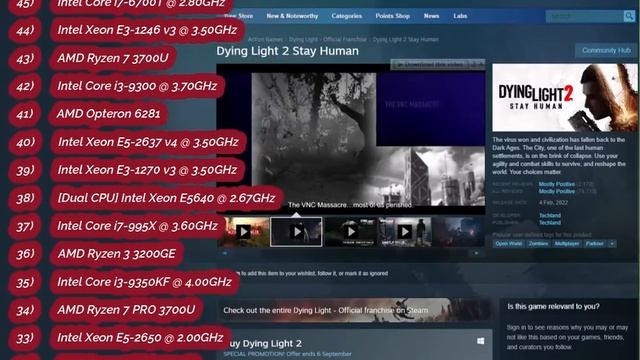Click Intel Core i7-995X @ 3.60GHz entry
The image size is (640, 360).
pos(138,226)
